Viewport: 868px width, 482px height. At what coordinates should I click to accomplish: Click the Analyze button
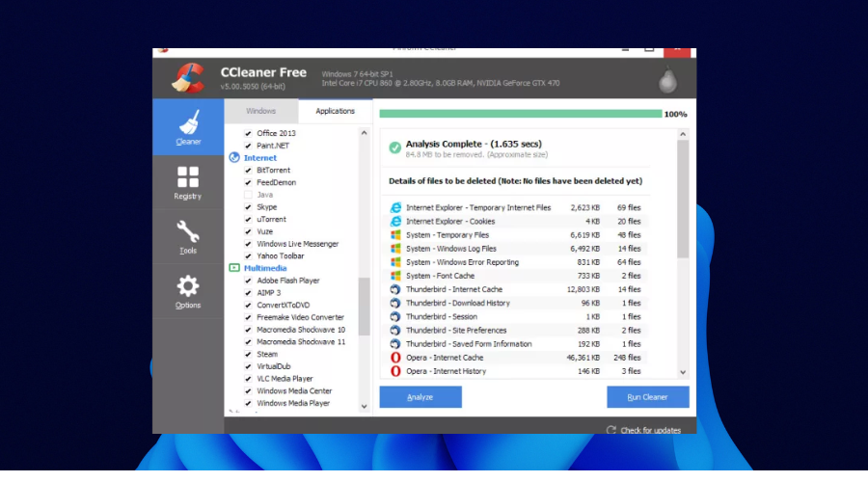[x=420, y=397]
